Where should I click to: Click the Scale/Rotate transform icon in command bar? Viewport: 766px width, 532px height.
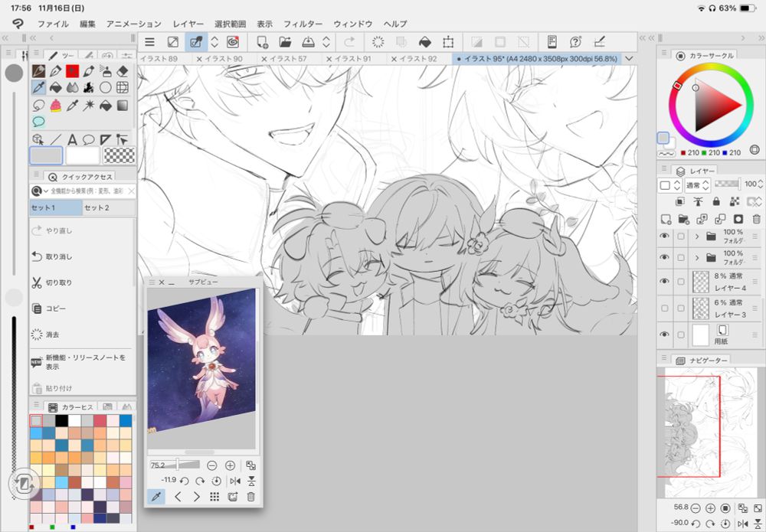448,42
